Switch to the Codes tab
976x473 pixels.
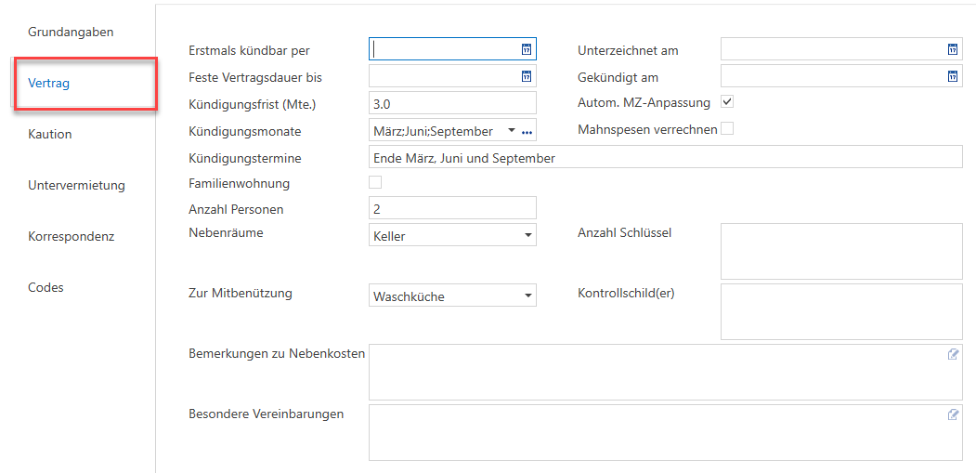(45, 288)
